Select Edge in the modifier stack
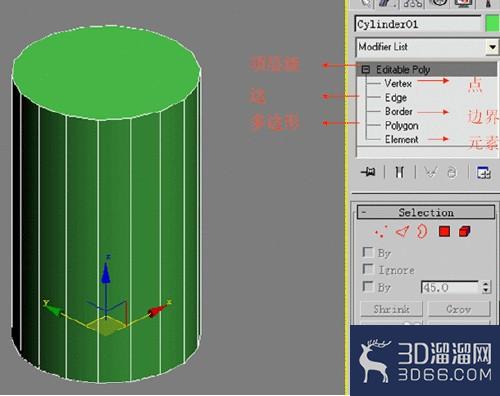This screenshot has width=500, height=396. pyautogui.click(x=396, y=98)
